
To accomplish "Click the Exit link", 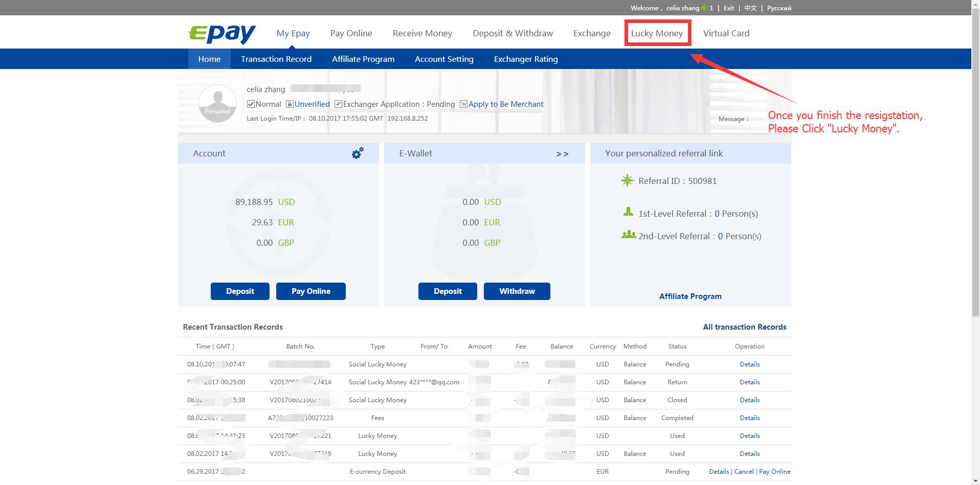I will (x=729, y=8).
